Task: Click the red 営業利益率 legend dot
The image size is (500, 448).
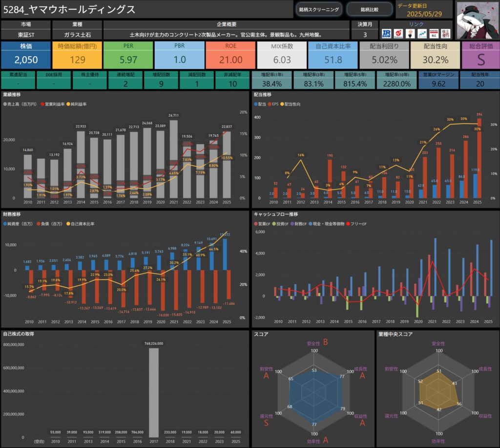Action: click(x=42, y=104)
